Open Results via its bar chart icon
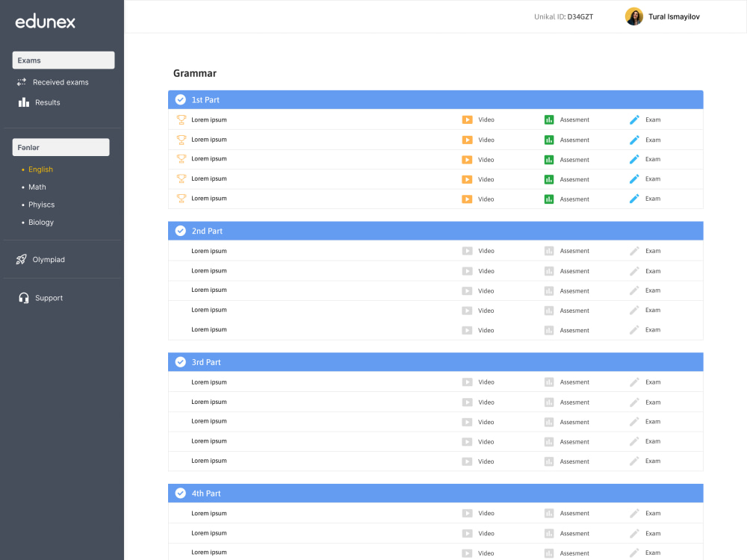Image resolution: width=747 pixels, height=560 pixels. pos(24,102)
